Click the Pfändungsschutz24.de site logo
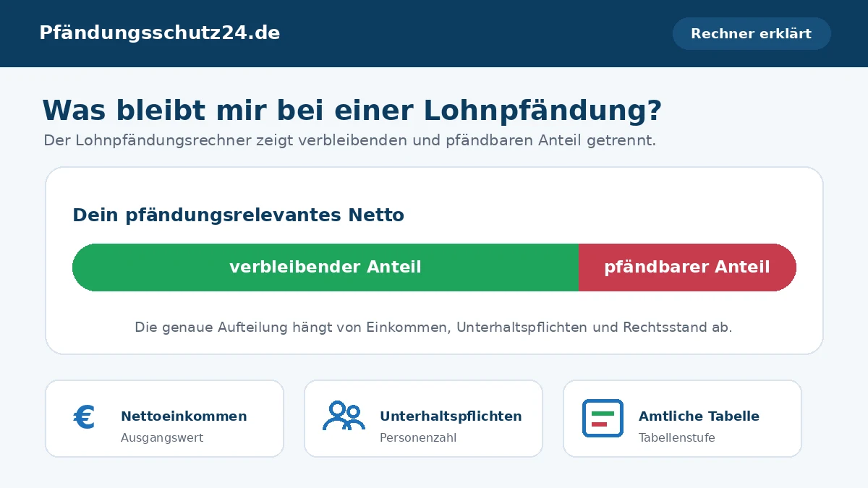The height and width of the screenshot is (488, 868). coord(159,33)
